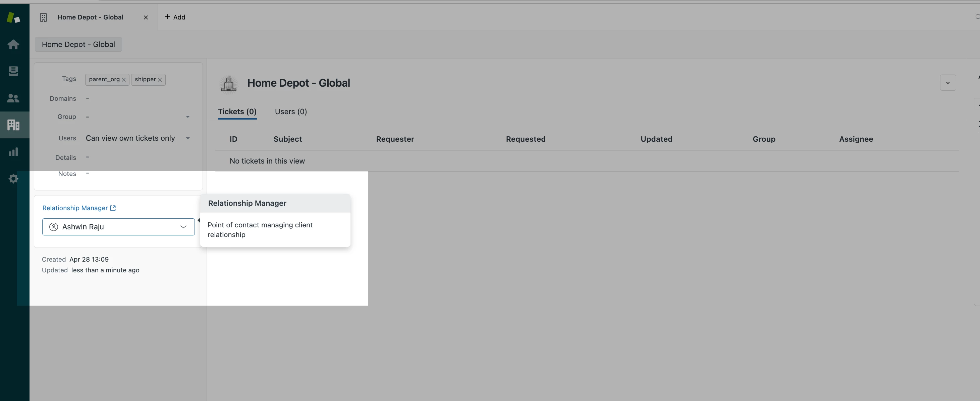This screenshot has height=401, width=980.
Task: Open the Home dashboard icon in sidebar
Action: 13,45
